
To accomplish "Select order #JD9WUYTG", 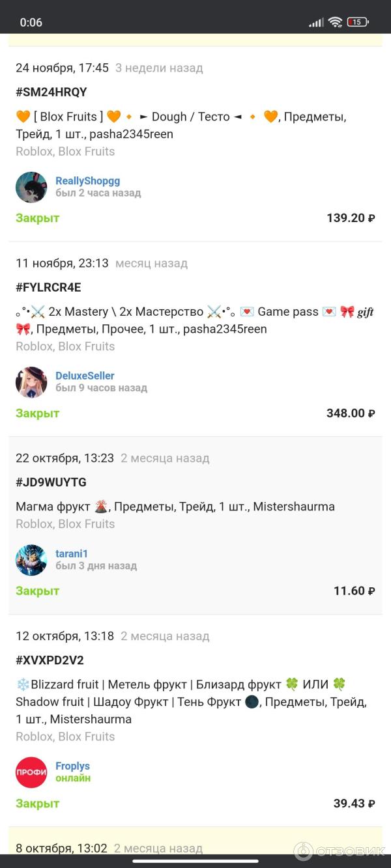I will 51,483.
